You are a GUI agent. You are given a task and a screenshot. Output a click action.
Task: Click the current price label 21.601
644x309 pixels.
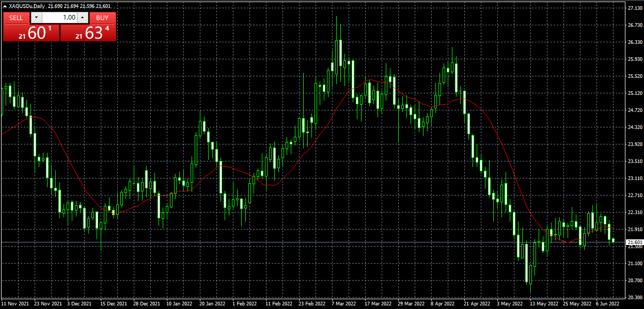pyautogui.click(x=634, y=242)
